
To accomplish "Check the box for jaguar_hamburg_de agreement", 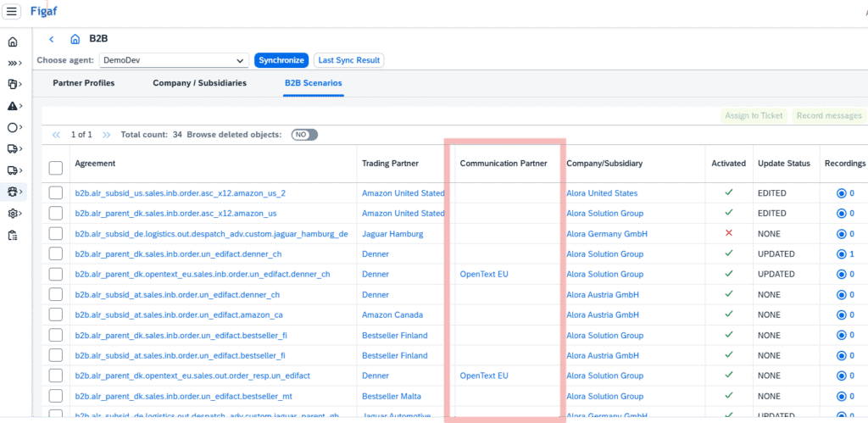I will pos(55,234).
